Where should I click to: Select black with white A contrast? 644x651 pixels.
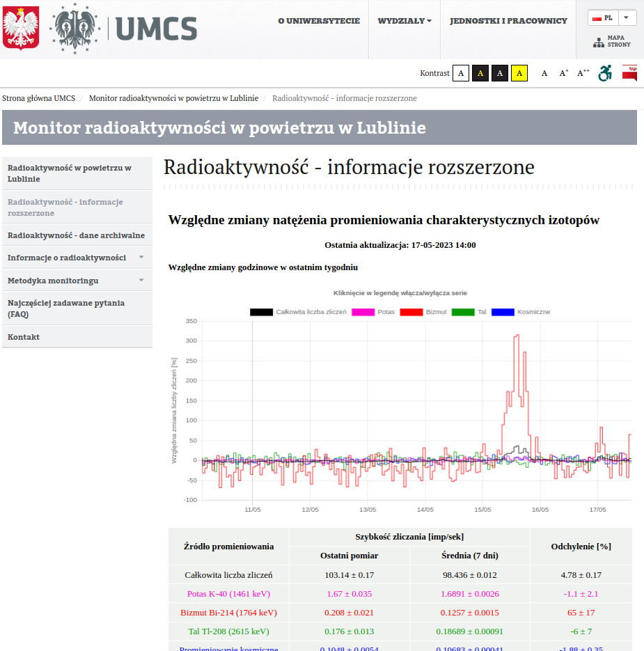[x=500, y=74]
